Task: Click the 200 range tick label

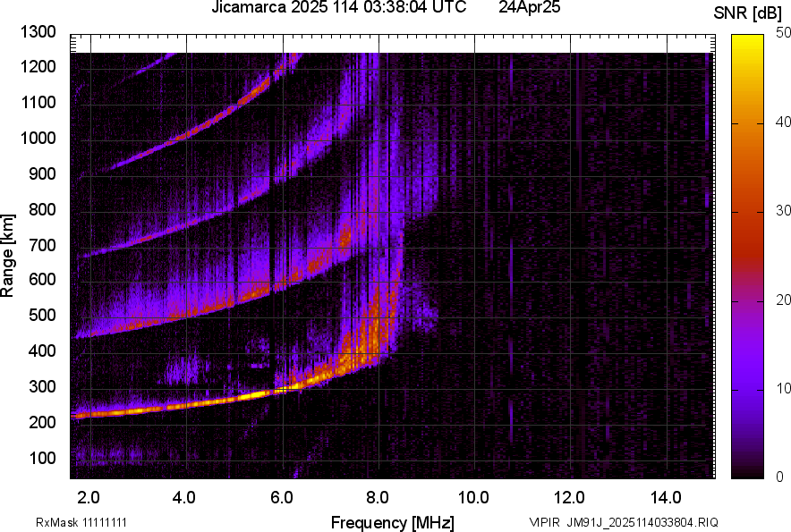Action: pyautogui.click(x=42, y=422)
